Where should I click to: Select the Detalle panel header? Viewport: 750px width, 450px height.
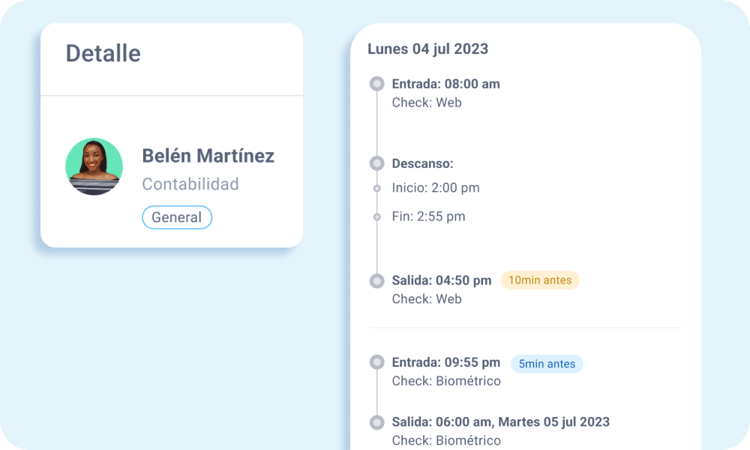pyautogui.click(x=103, y=54)
